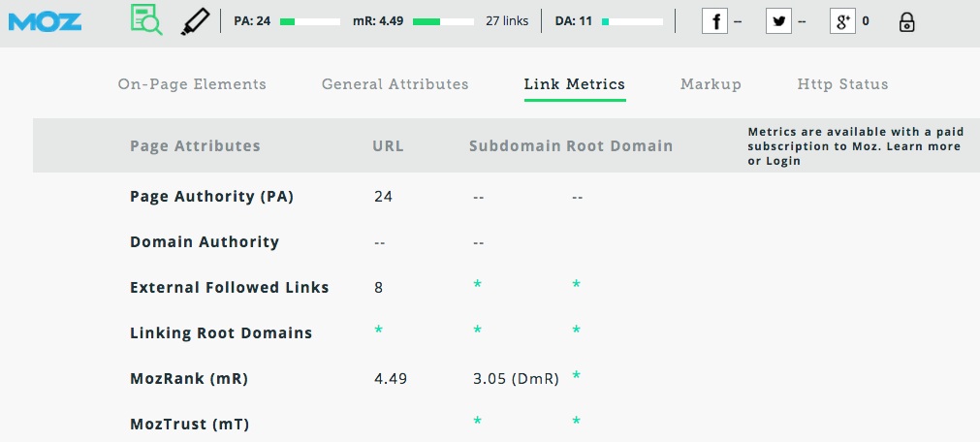The height and width of the screenshot is (442, 980).
Task: Click the Page Authority (PA) row label
Action: click(212, 197)
